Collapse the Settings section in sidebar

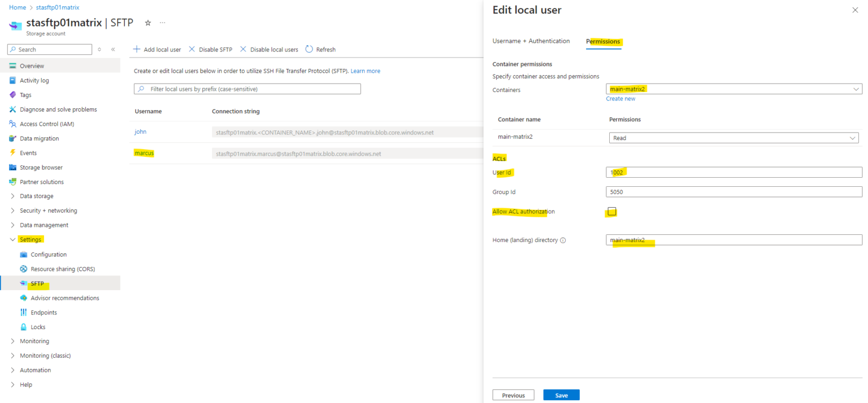(12, 239)
